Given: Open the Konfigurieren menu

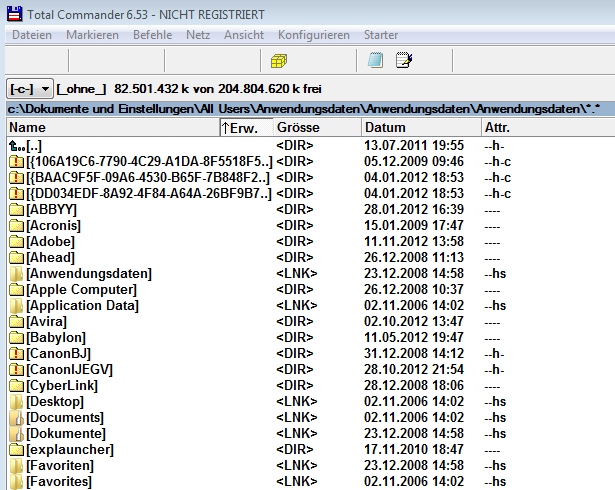Looking at the screenshot, I should [314, 35].
